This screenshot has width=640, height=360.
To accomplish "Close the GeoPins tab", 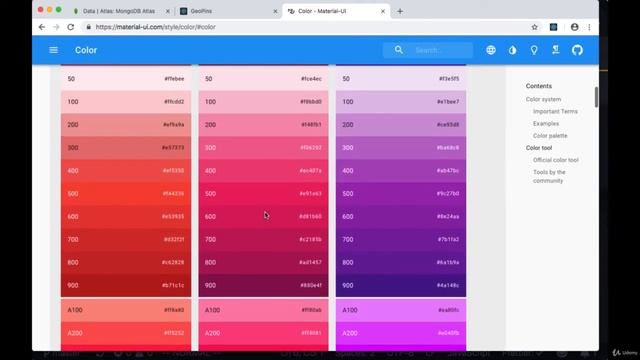I will pos(275,11).
